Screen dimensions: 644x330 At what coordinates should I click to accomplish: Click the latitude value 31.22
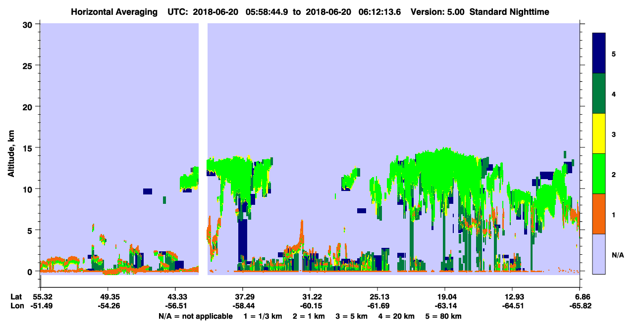point(310,297)
